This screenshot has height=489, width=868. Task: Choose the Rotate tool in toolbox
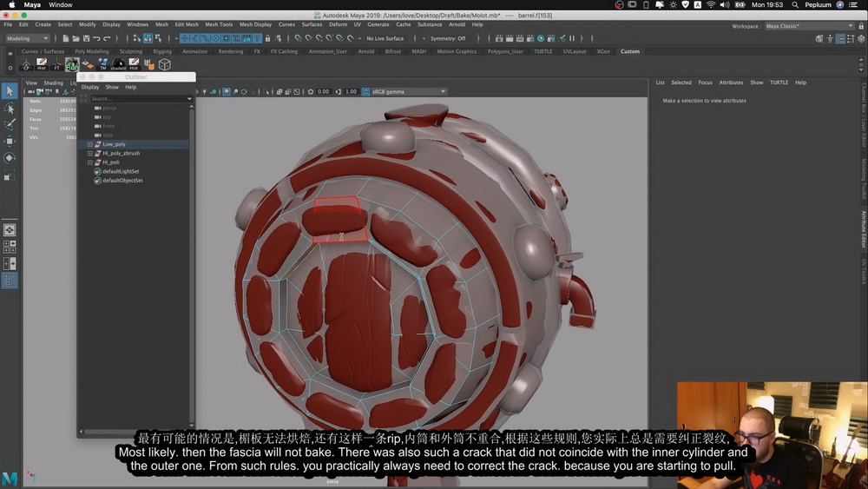coord(10,158)
